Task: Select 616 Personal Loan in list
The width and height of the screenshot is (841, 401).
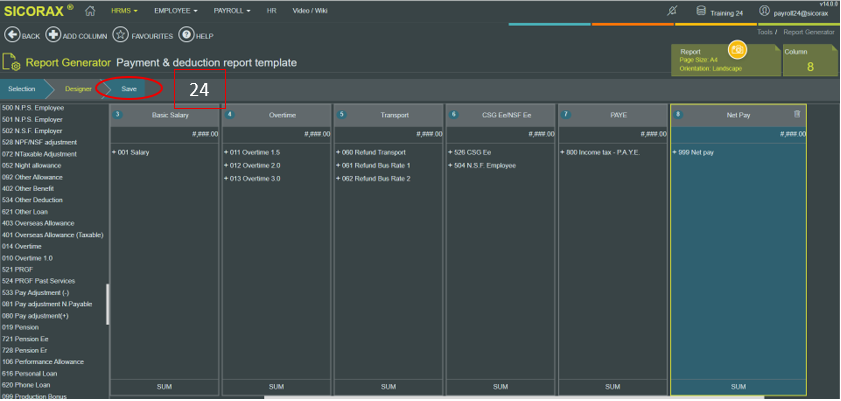Action: [29, 373]
